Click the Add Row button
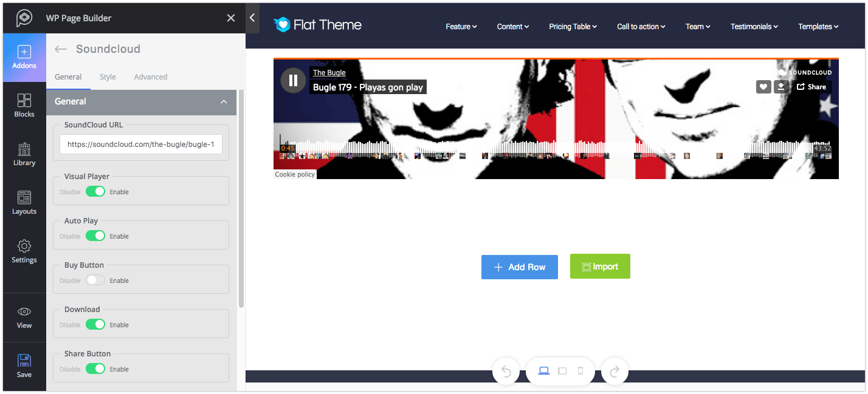This screenshot has width=868, height=394. click(520, 267)
